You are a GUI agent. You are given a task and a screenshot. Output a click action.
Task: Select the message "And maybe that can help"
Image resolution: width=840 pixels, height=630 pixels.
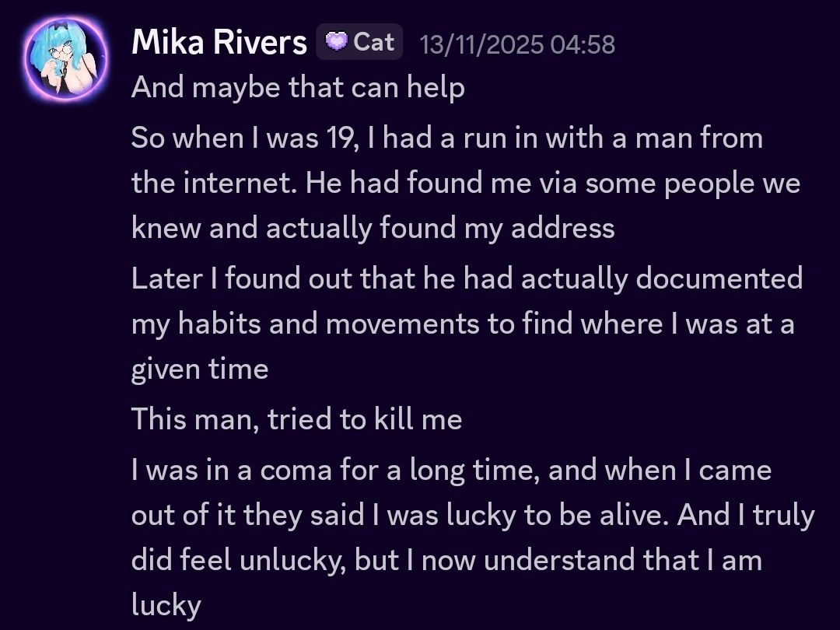point(298,87)
